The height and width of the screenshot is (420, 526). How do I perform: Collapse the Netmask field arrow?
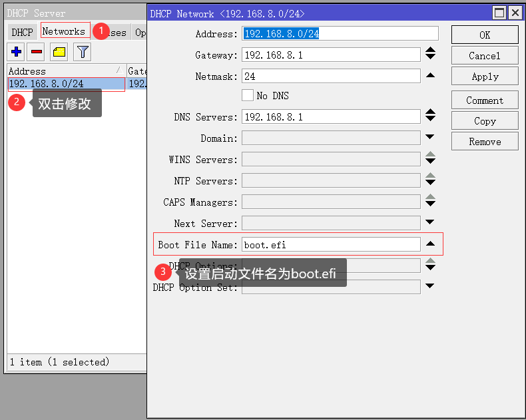click(x=430, y=76)
